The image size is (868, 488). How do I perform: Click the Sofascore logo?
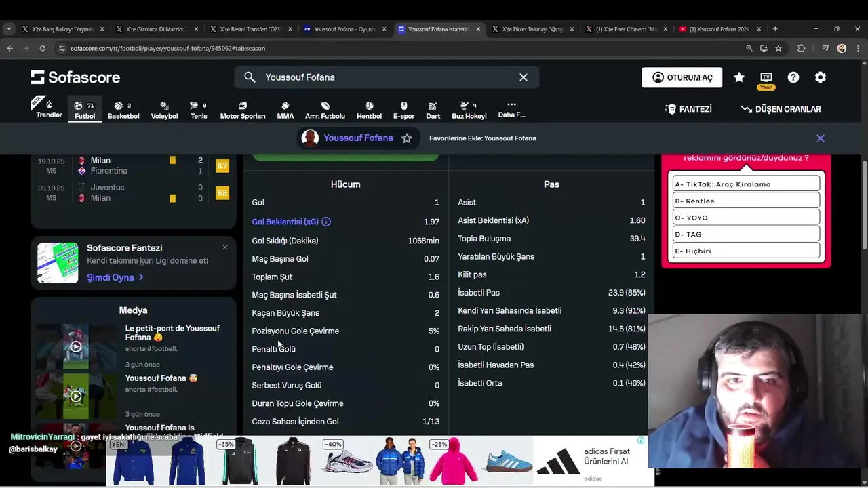(x=75, y=77)
